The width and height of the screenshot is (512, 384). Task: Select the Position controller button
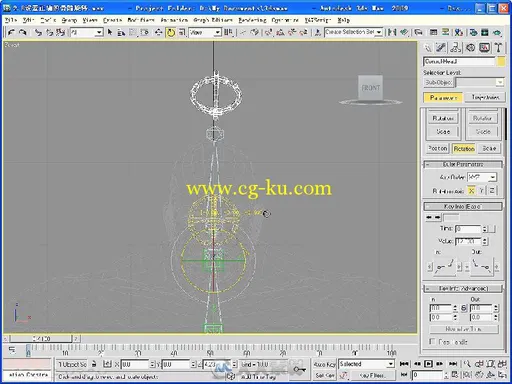tap(438, 148)
